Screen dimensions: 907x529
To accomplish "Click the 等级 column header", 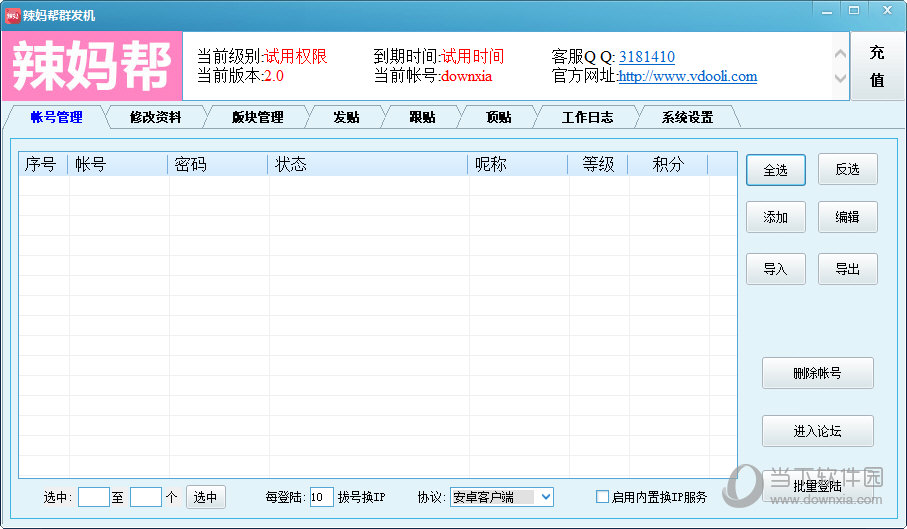I will 598,164.
